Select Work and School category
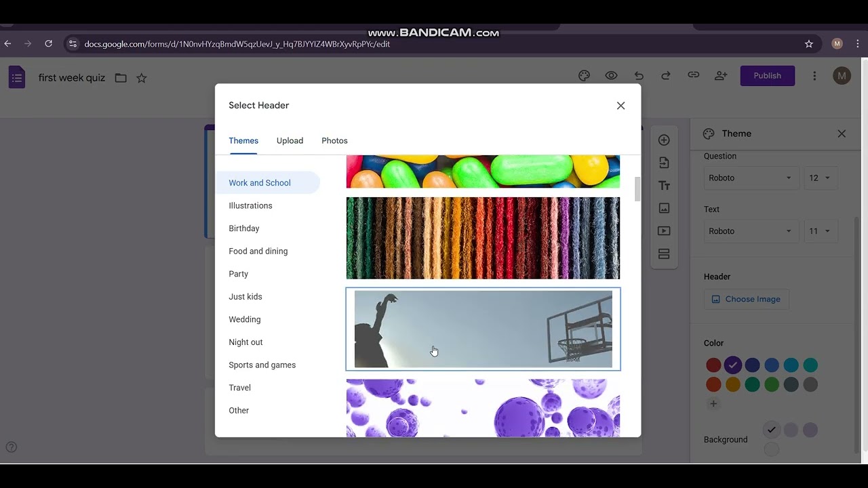Image resolution: width=868 pixels, height=488 pixels. click(268, 183)
